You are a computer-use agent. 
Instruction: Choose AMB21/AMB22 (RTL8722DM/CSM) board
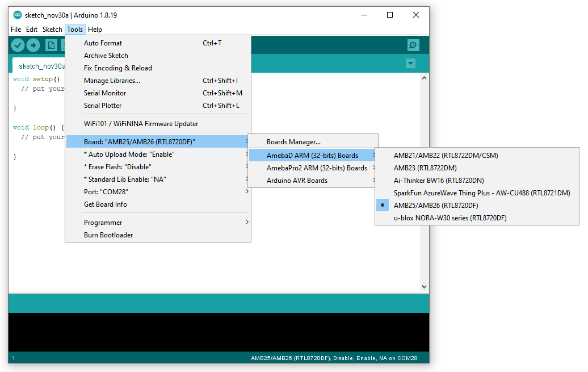pyautogui.click(x=446, y=155)
